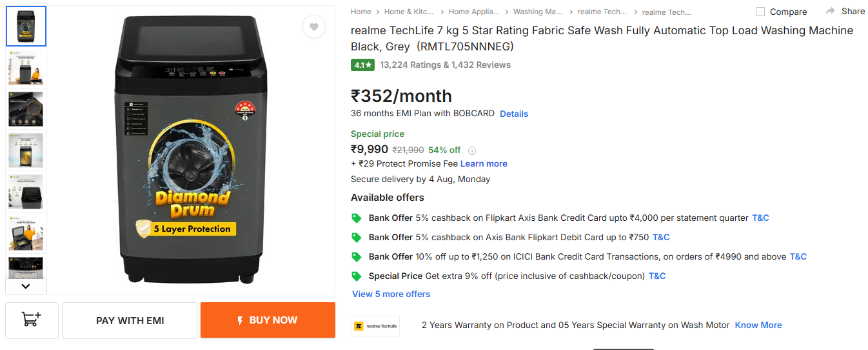
Task: Tick the Compare checkbox
Action: tap(760, 12)
